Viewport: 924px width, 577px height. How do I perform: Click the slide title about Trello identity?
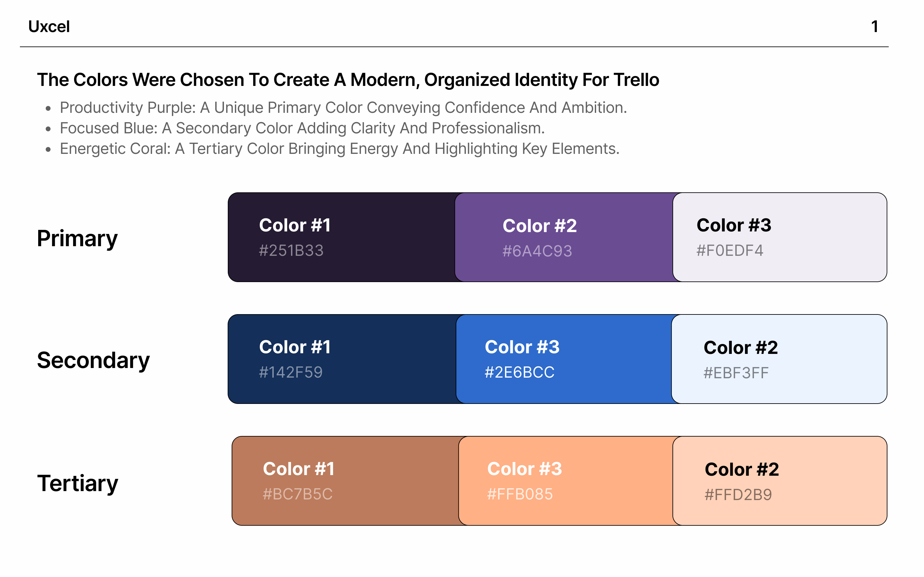pos(348,80)
